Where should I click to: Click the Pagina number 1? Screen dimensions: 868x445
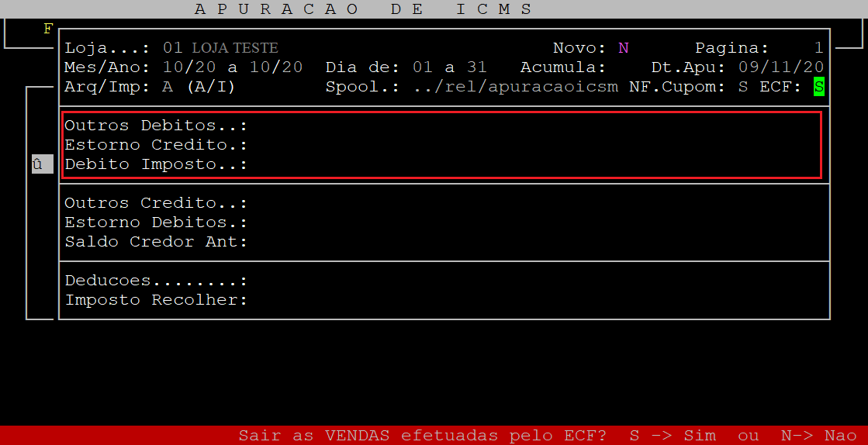point(818,48)
